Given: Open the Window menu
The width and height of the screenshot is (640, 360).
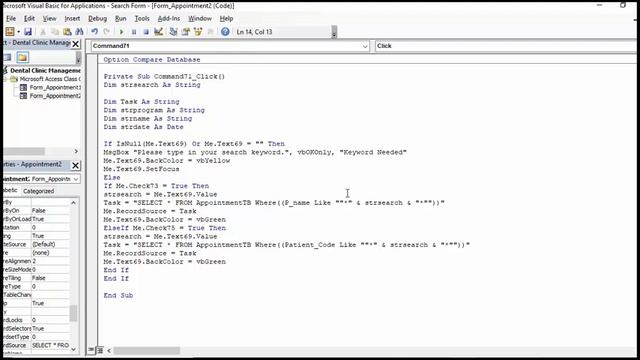Looking at the screenshot, I should pyautogui.click(x=200, y=18).
